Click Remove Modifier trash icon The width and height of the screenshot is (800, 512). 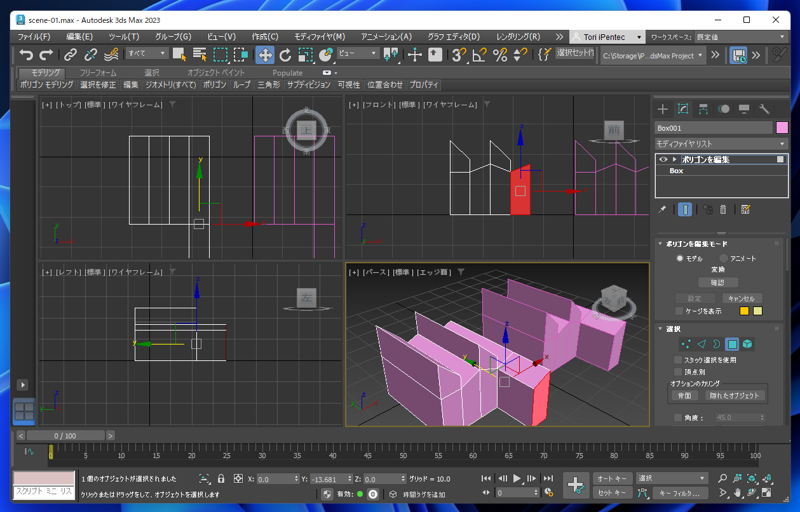click(x=722, y=209)
